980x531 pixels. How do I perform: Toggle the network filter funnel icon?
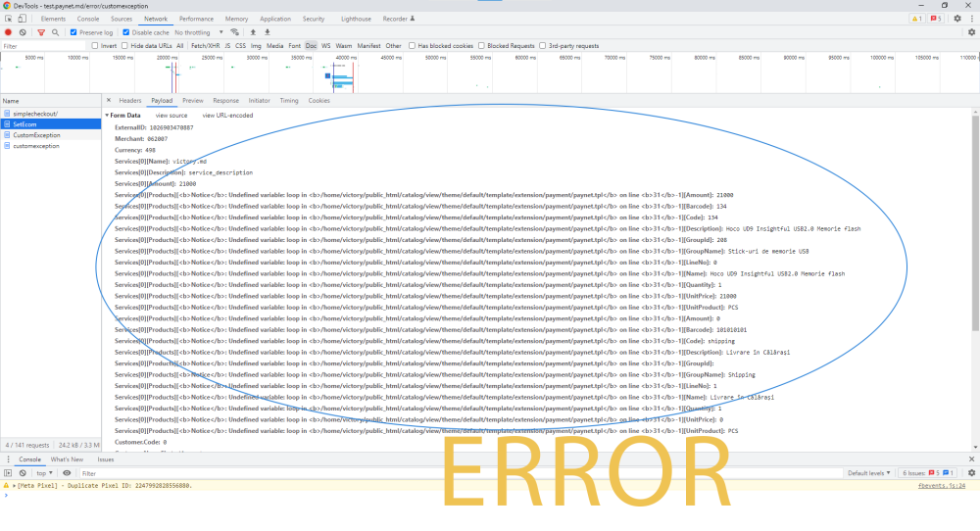coord(41,32)
